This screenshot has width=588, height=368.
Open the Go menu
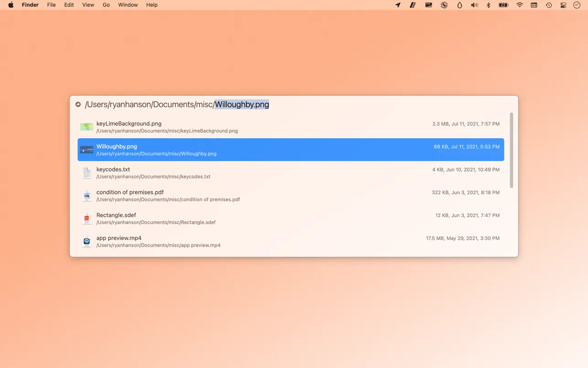tap(106, 5)
